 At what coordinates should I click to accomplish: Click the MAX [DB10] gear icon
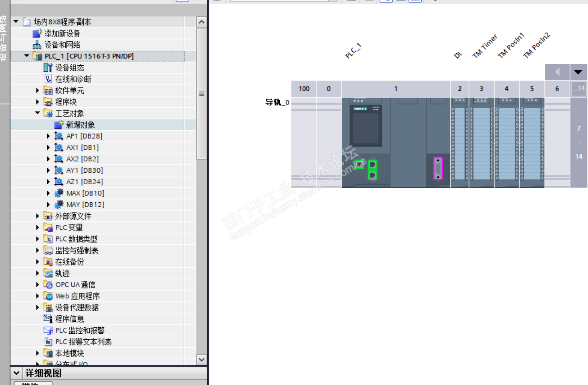point(59,193)
